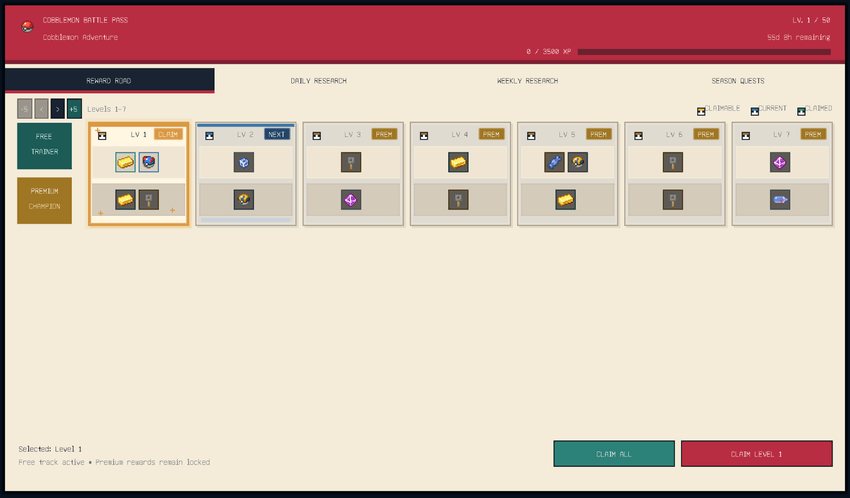Click the PREM badge on LV 5

pos(598,134)
